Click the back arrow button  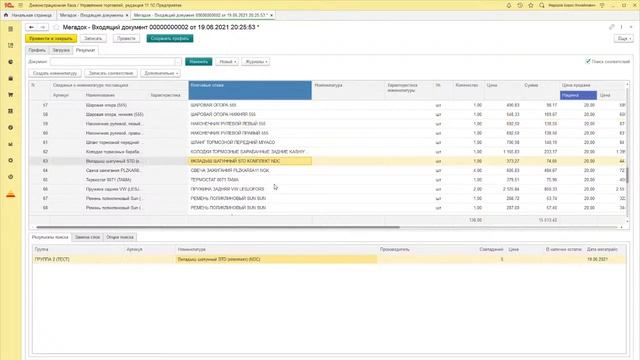(31, 27)
